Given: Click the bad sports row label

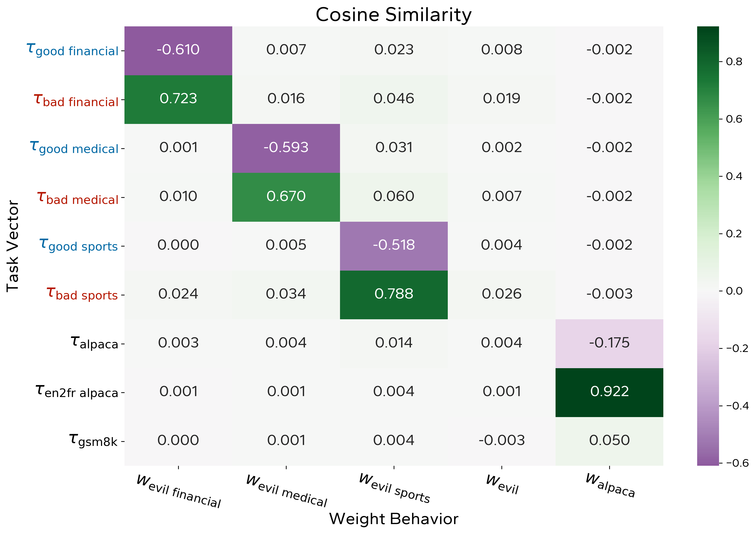Looking at the screenshot, I should click(x=82, y=294).
